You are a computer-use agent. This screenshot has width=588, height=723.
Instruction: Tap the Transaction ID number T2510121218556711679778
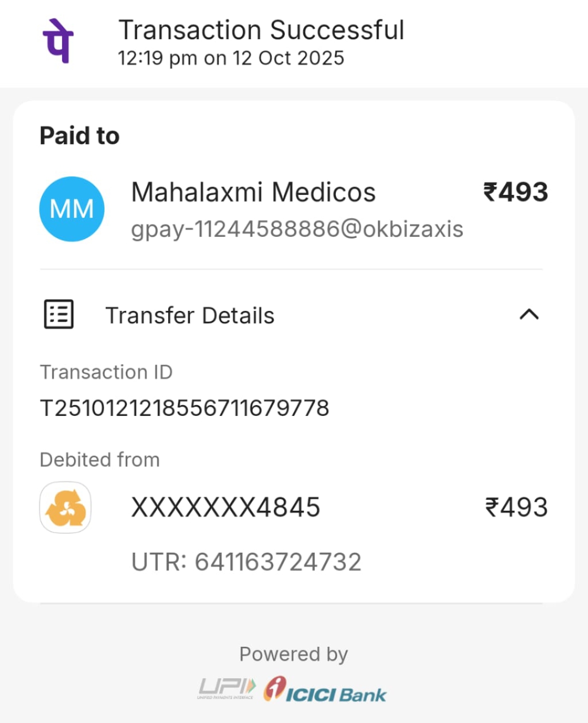(x=185, y=408)
